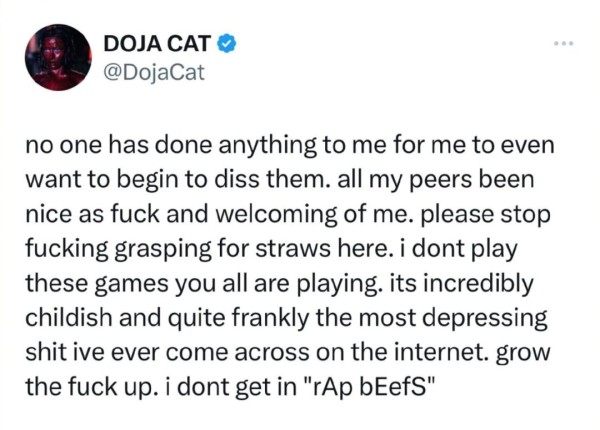This screenshot has height=430, width=600.
Task: Click the blue verified checkmark badge
Action: point(227,43)
